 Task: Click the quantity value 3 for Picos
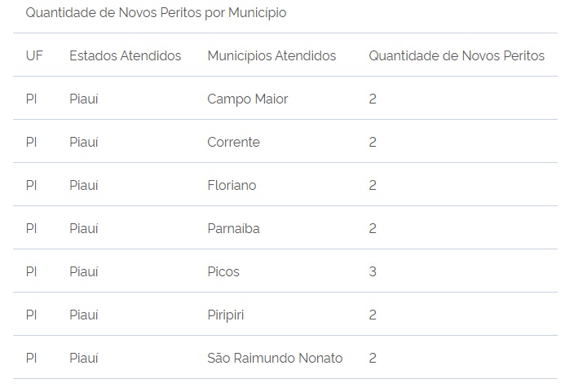tap(373, 271)
